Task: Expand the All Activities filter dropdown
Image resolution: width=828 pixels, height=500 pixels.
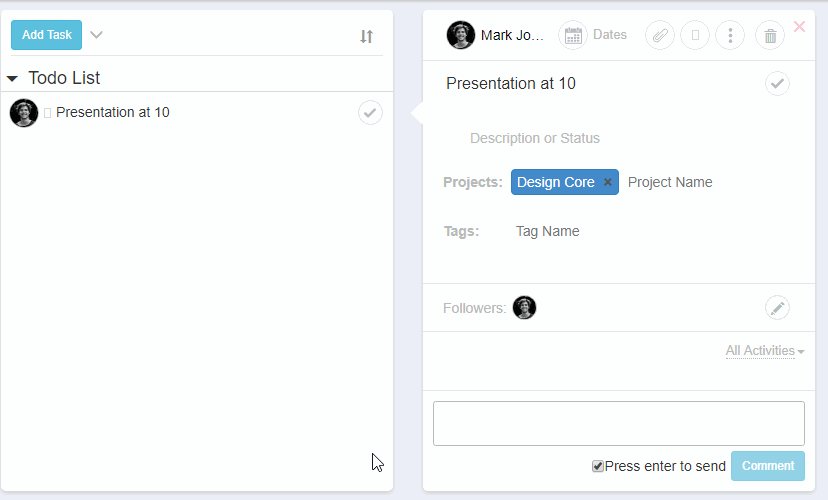Action: [765, 351]
